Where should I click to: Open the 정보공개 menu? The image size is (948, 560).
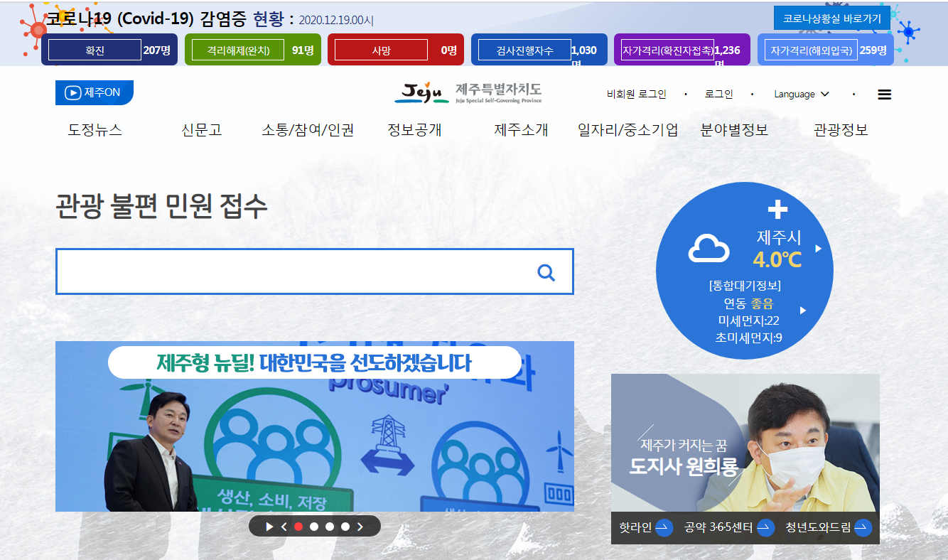(414, 130)
